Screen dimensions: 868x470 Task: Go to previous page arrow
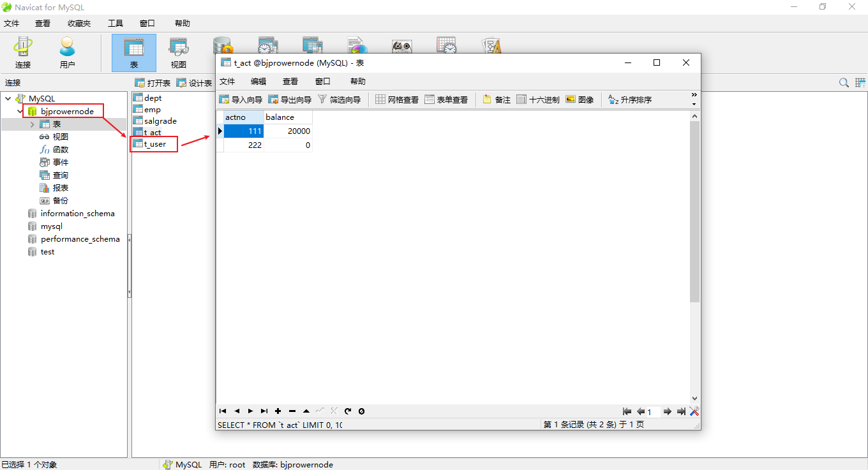pos(641,412)
